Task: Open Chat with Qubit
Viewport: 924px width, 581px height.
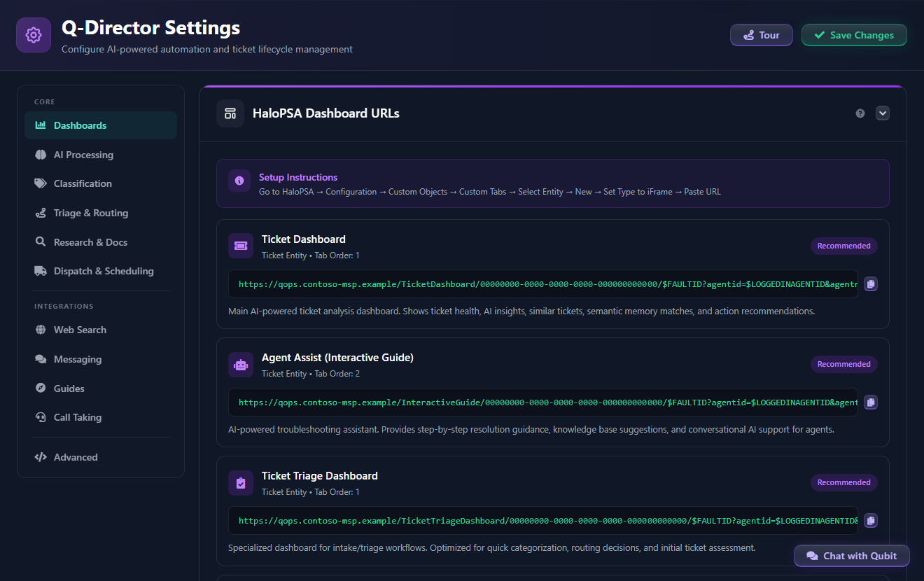Action: (x=852, y=556)
